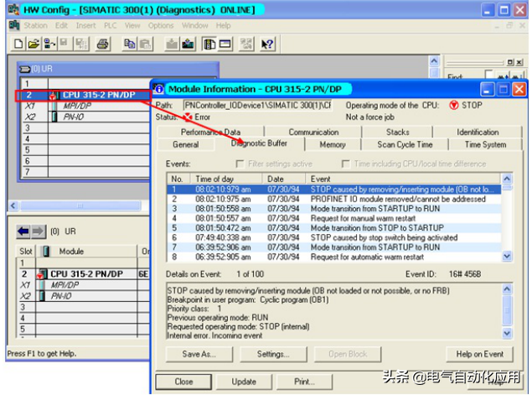Toggle the Filter settings active checkbox
Image resolution: width=532 pixels, height=395 pixels.
point(241,164)
